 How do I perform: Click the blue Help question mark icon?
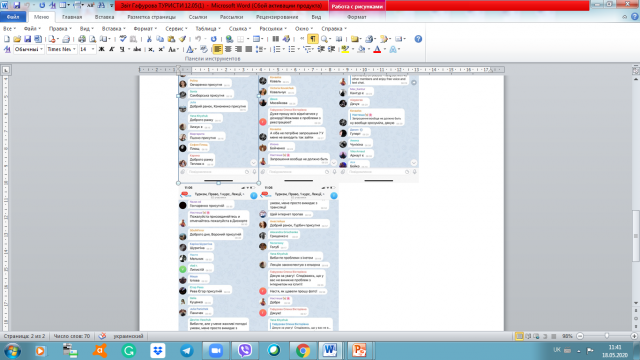[x=418, y=39]
